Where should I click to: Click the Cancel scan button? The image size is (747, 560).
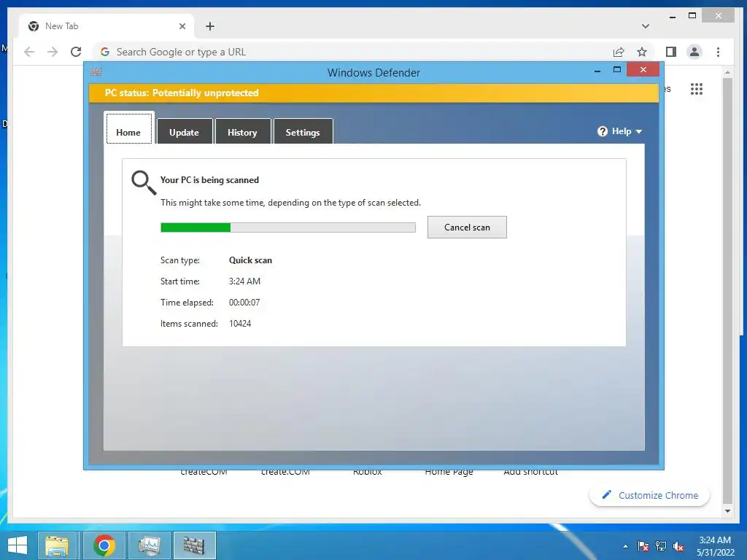(x=467, y=227)
